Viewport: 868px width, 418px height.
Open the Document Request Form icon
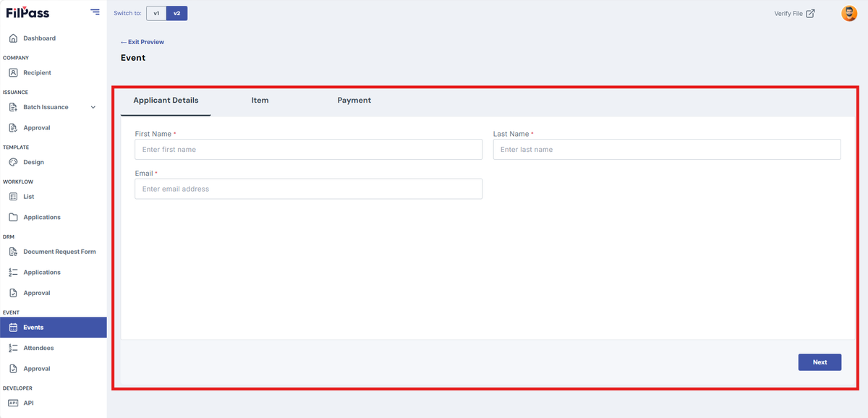(13, 252)
